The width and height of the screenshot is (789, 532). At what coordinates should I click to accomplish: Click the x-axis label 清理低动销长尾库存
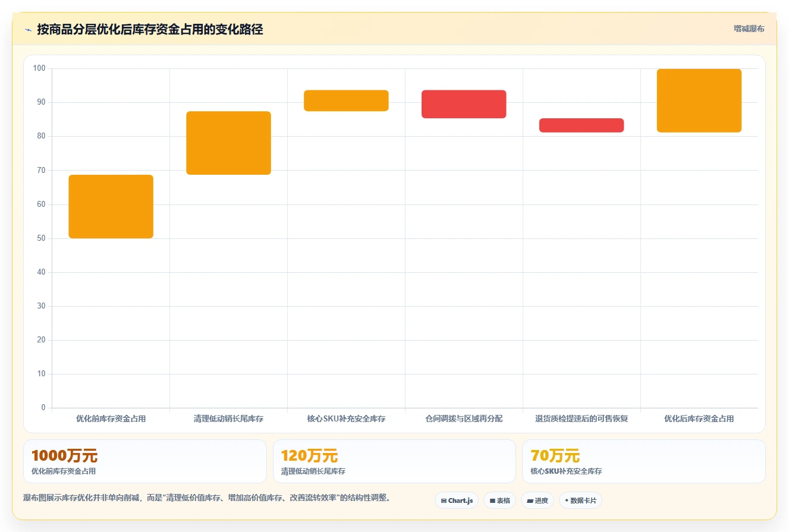(228, 418)
